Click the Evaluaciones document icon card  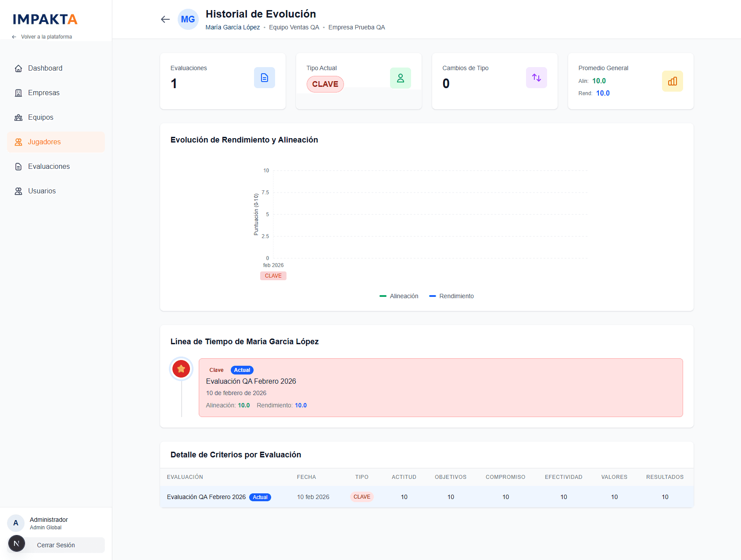(x=264, y=78)
